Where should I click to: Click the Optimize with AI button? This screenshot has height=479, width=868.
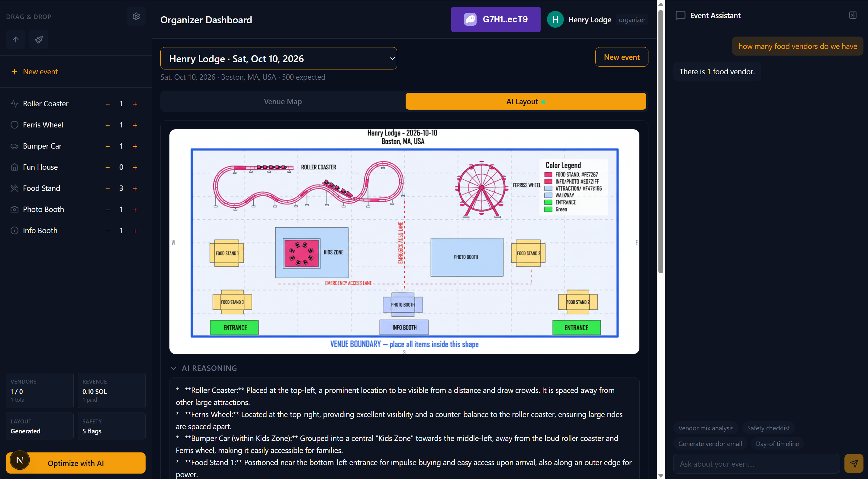76,463
